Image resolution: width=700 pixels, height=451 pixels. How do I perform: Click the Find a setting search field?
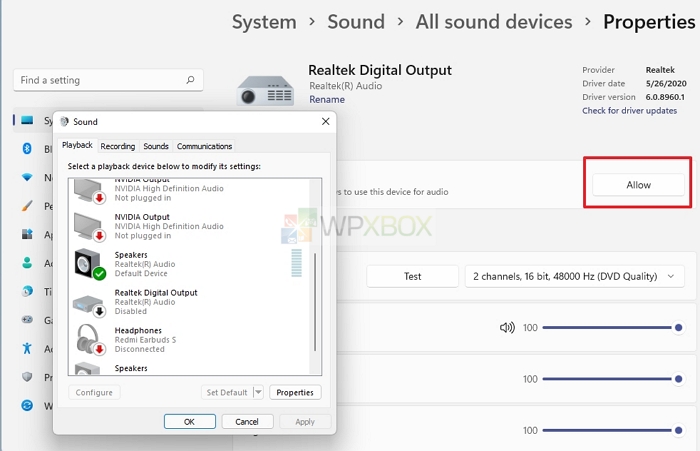pyautogui.click(x=108, y=80)
